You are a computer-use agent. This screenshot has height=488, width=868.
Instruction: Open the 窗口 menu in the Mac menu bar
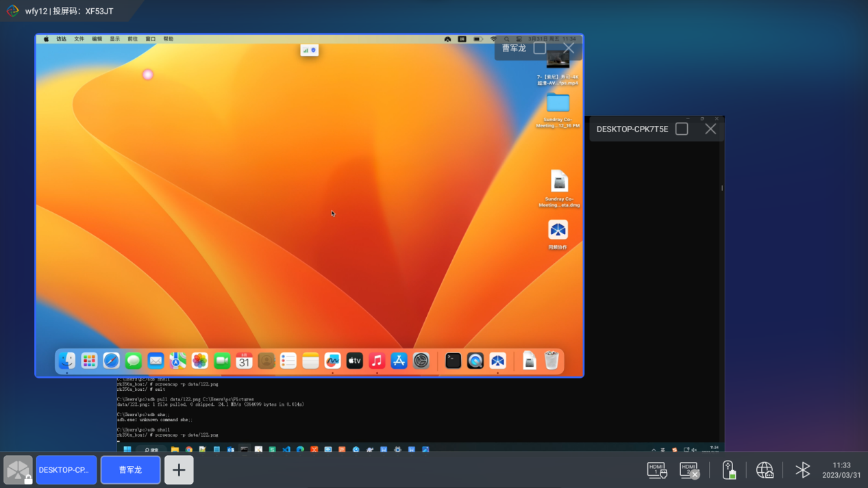151,39
